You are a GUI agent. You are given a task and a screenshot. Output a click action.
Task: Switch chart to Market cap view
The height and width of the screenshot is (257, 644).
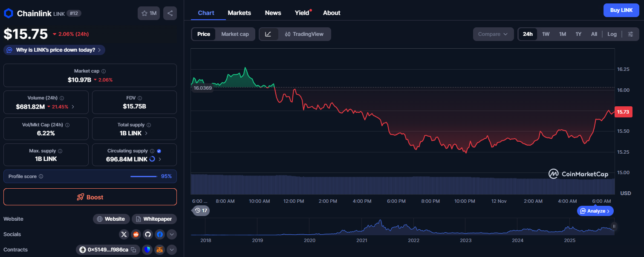(235, 34)
